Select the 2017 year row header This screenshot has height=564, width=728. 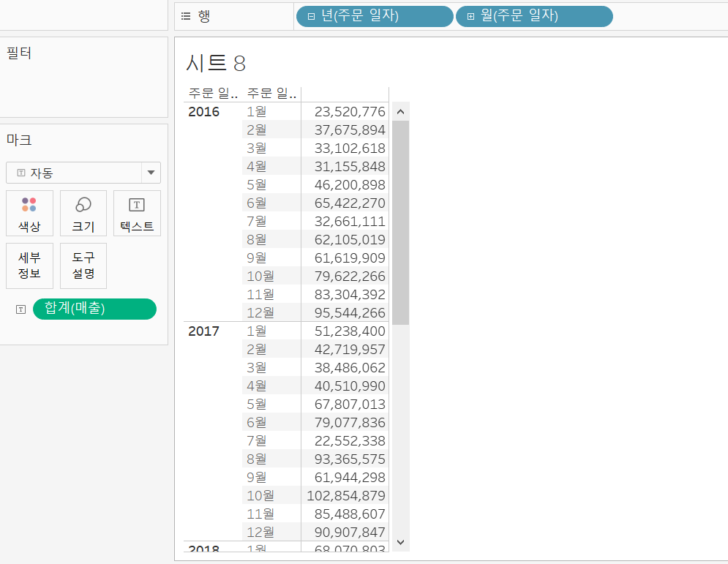pyautogui.click(x=204, y=331)
